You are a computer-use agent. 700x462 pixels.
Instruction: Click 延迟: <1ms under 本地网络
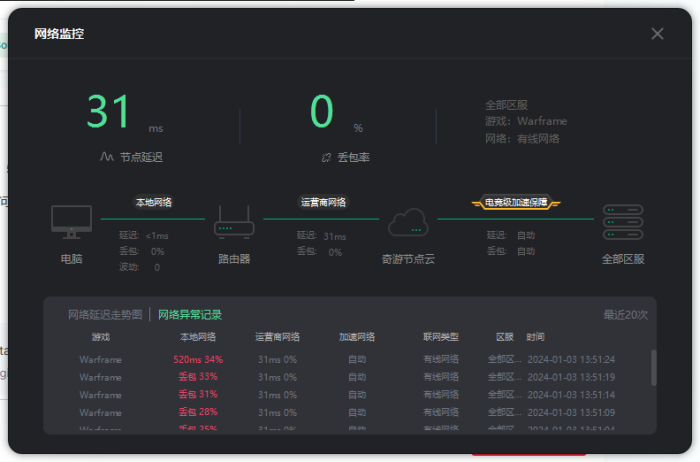[x=144, y=235]
